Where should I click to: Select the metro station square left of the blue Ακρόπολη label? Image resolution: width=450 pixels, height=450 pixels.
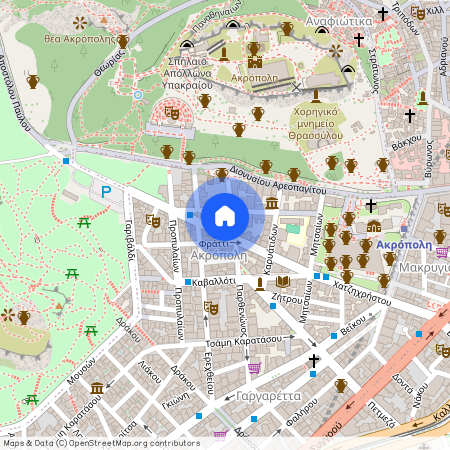click(404, 229)
